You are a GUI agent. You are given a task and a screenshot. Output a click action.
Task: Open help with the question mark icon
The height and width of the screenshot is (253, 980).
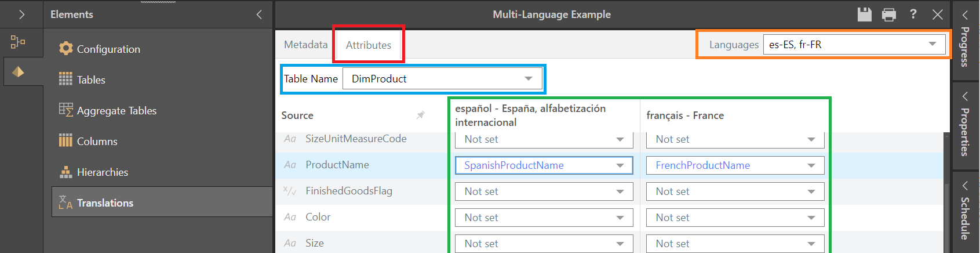point(913,14)
